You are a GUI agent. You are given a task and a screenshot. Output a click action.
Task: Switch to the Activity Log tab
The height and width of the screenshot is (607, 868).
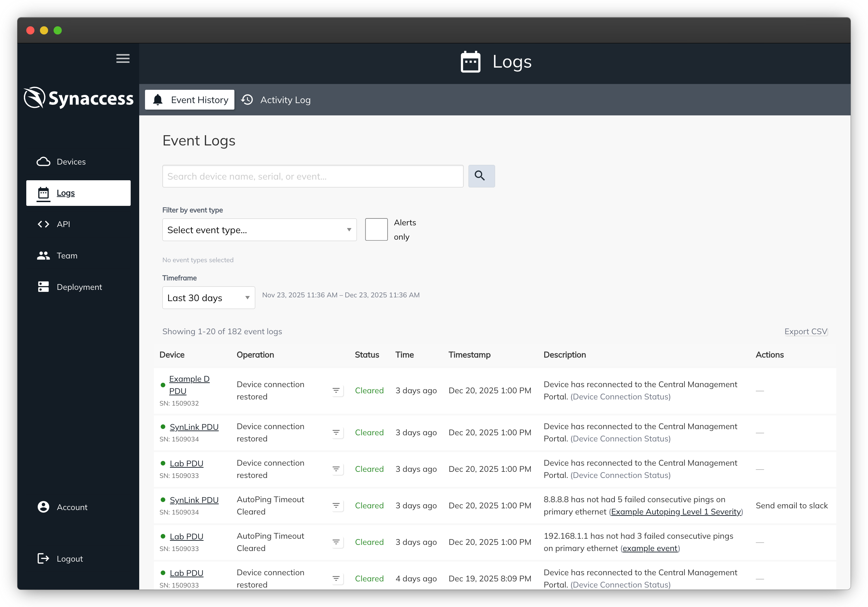(276, 100)
